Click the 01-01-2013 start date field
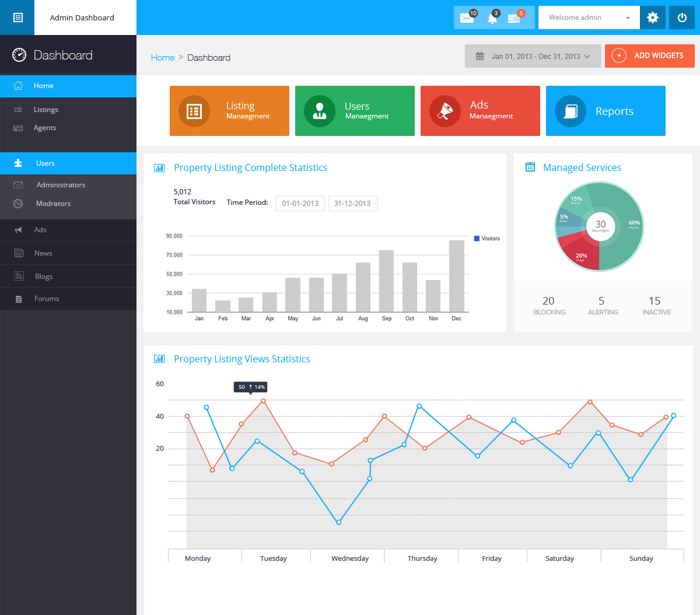The height and width of the screenshot is (615, 700). click(300, 204)
